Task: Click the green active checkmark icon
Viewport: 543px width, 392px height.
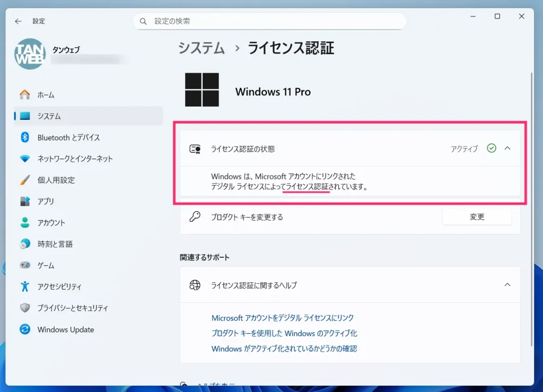Action: pyautogui.click(x=492, y=149)
